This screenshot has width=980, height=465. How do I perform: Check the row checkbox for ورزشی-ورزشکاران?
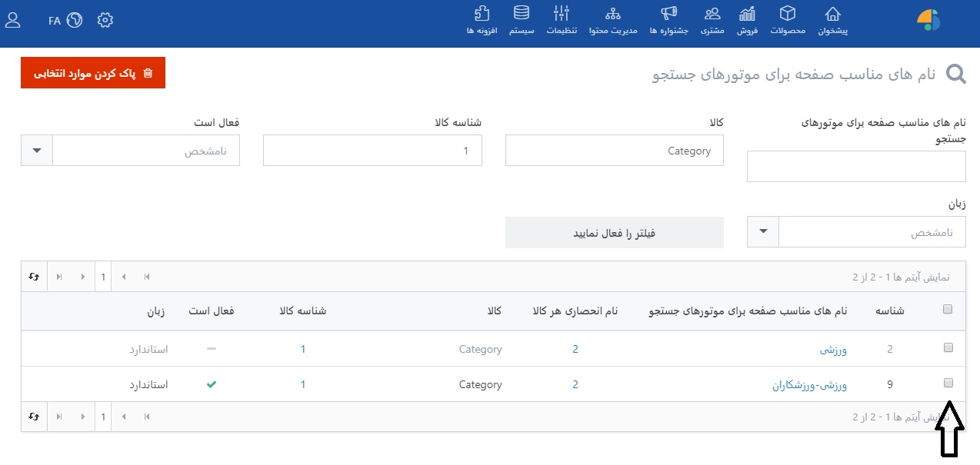click(x=948, y=383)
